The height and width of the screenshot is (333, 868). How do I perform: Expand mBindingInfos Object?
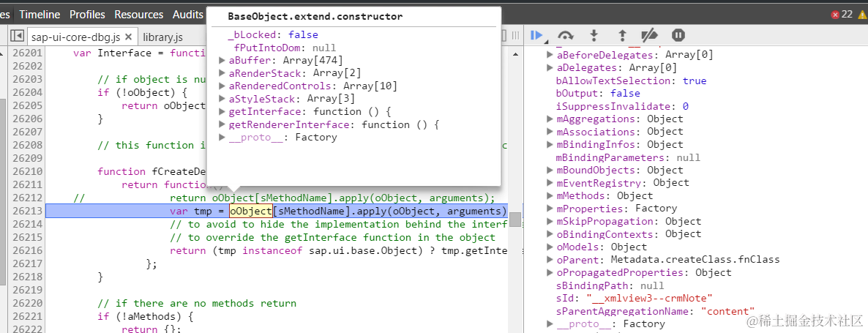(550, 144)
